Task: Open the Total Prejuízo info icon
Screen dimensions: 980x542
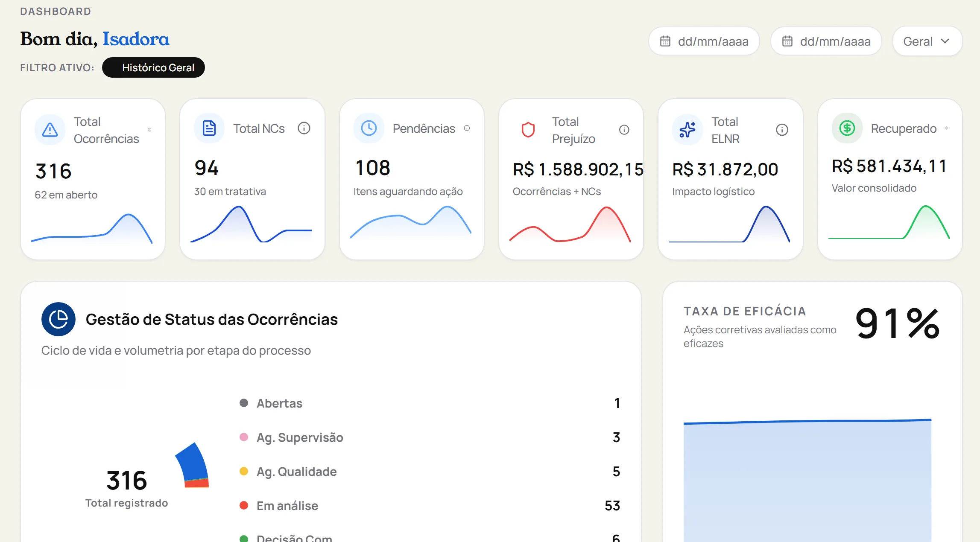Action: (x=624, y=130)
